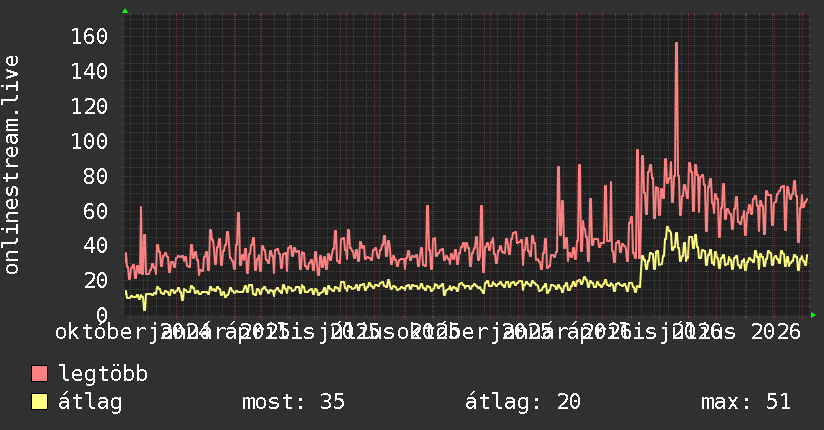
Task: Click the 80 y-axis label
Action: click(x=96, y=176)
